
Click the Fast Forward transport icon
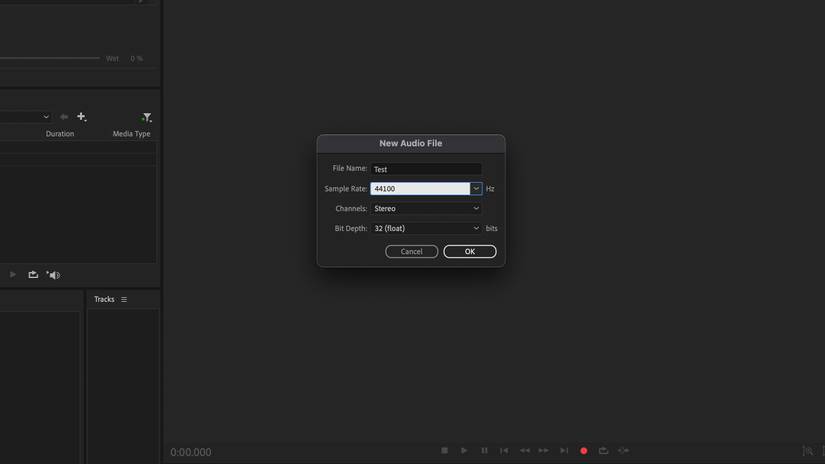[x=544, y=450]
